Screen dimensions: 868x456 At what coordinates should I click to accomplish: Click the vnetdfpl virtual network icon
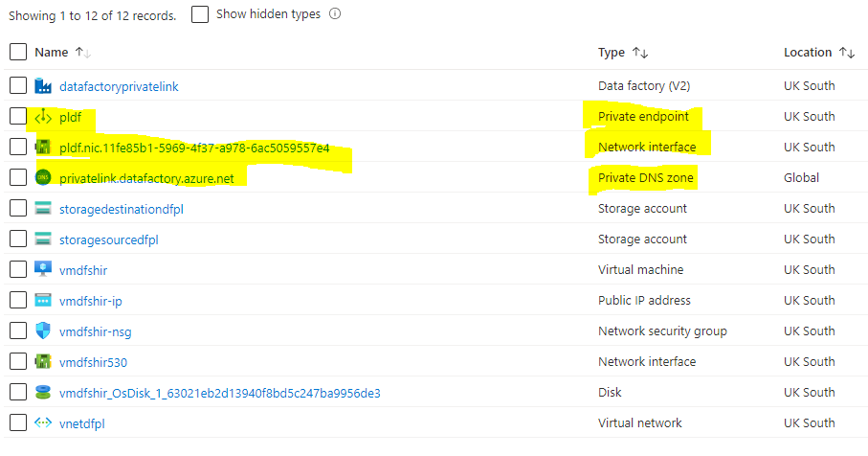point(43,422)
